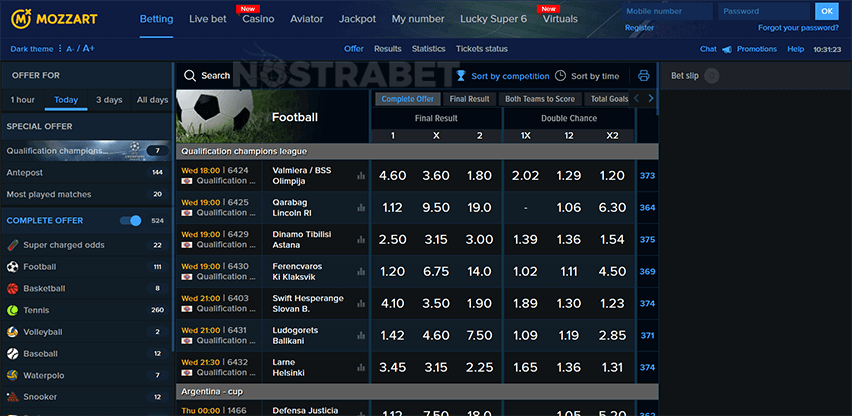Click Super charged odds icon
852x416 pixels.
pos(12,245)
